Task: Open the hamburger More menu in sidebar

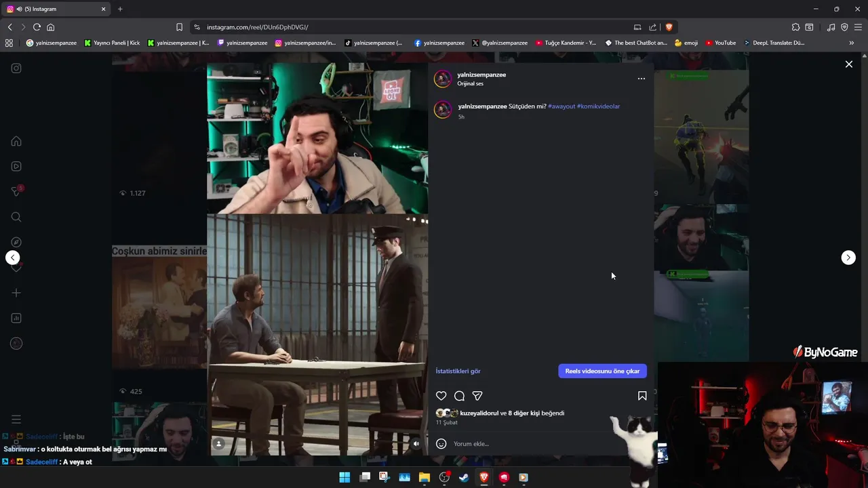Action: (16, 420)
